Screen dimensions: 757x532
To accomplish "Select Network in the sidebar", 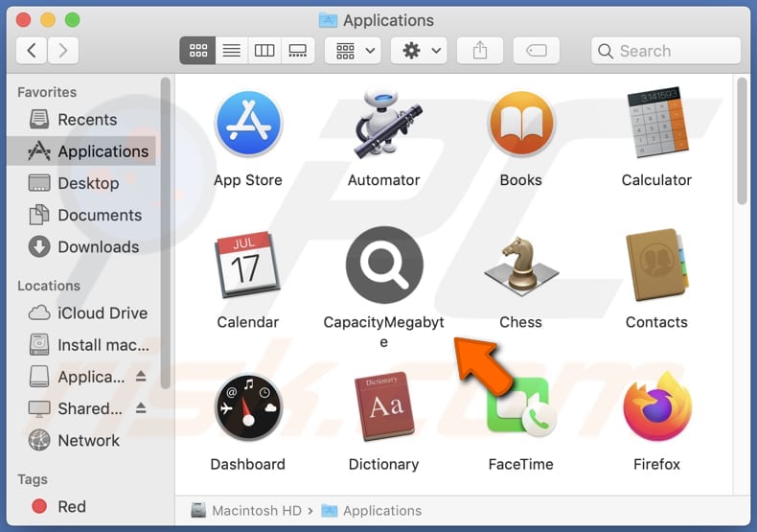I will [82, 440].
